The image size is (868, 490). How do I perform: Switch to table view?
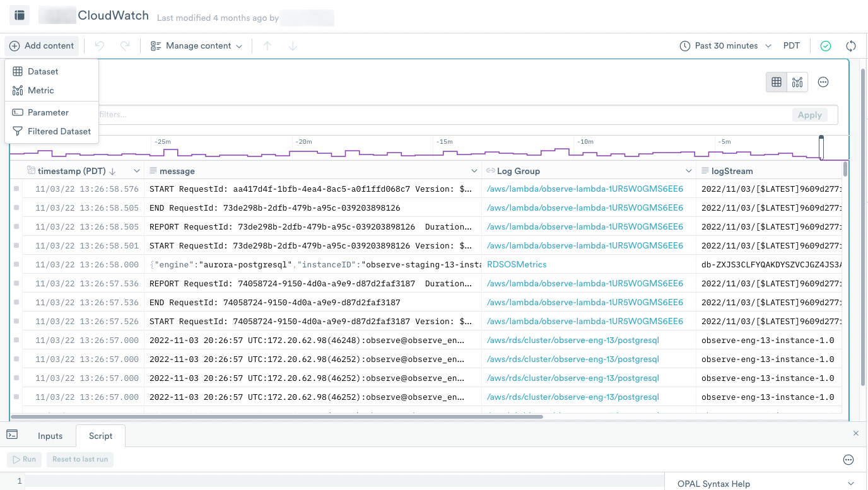[777, 82]
